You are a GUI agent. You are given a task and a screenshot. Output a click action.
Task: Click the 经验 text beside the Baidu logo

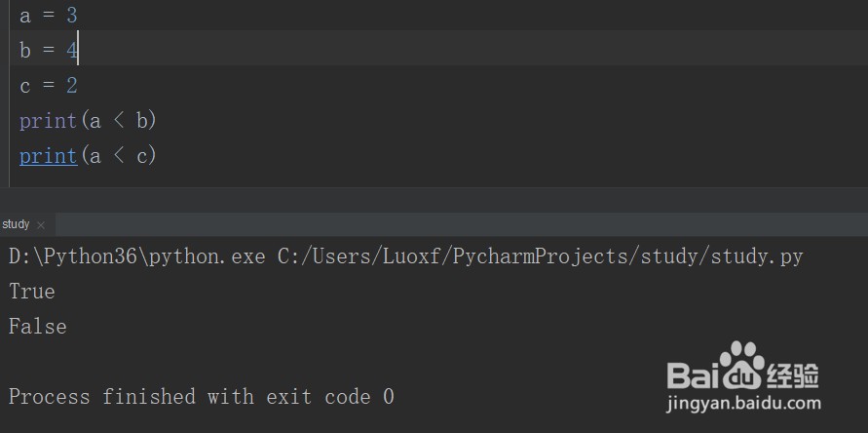pos(793,375)
